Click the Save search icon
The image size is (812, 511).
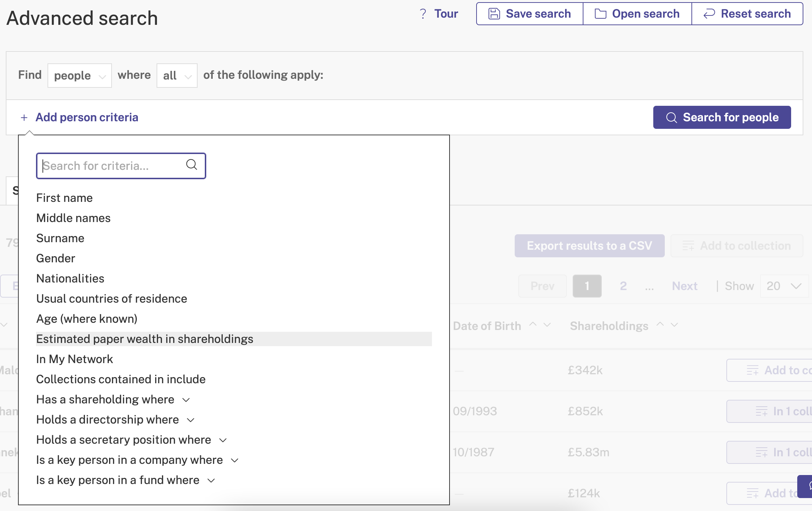[x=494, y=13]
